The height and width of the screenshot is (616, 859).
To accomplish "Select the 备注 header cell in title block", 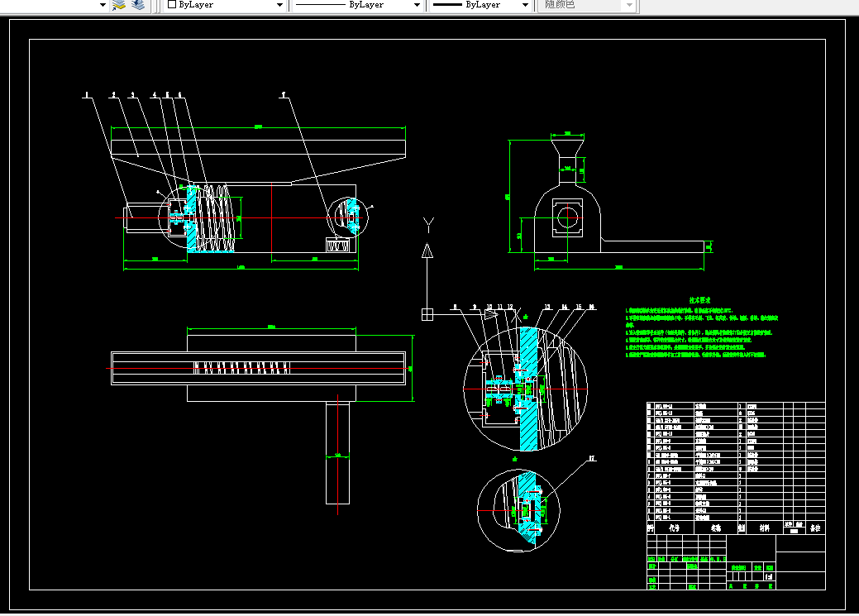I will [815, 528].
